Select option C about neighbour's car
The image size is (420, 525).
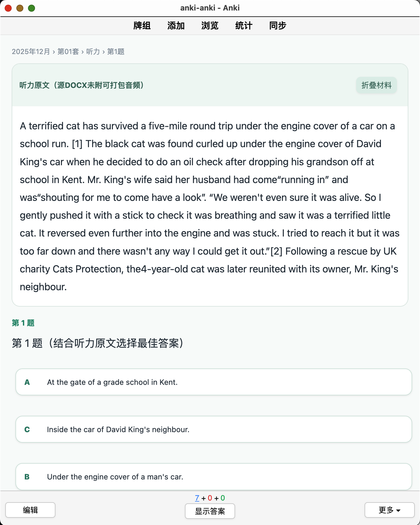213,429
